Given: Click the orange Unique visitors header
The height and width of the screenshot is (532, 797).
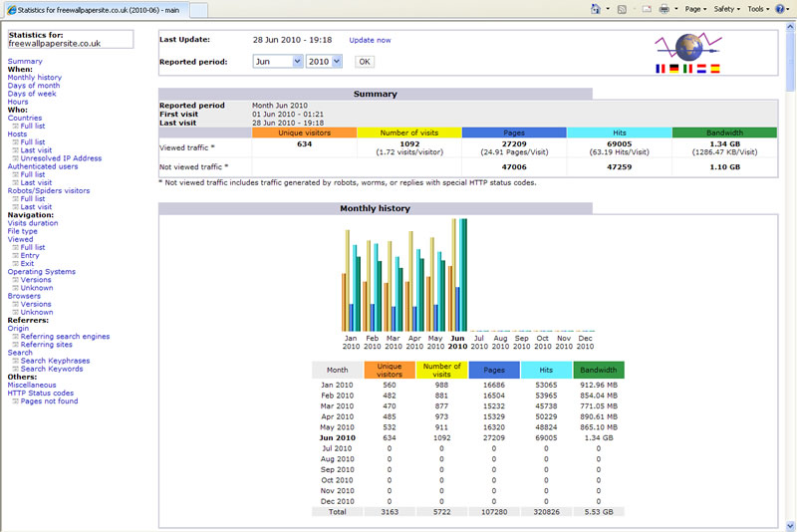Looking at the screenshot, I should pos(305,133).
